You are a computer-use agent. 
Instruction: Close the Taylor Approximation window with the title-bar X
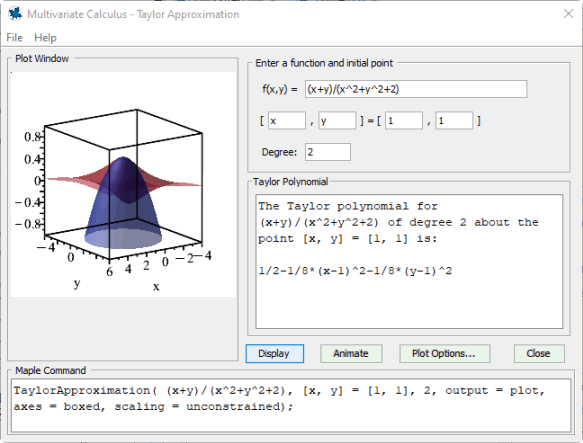tap(568, 14)
